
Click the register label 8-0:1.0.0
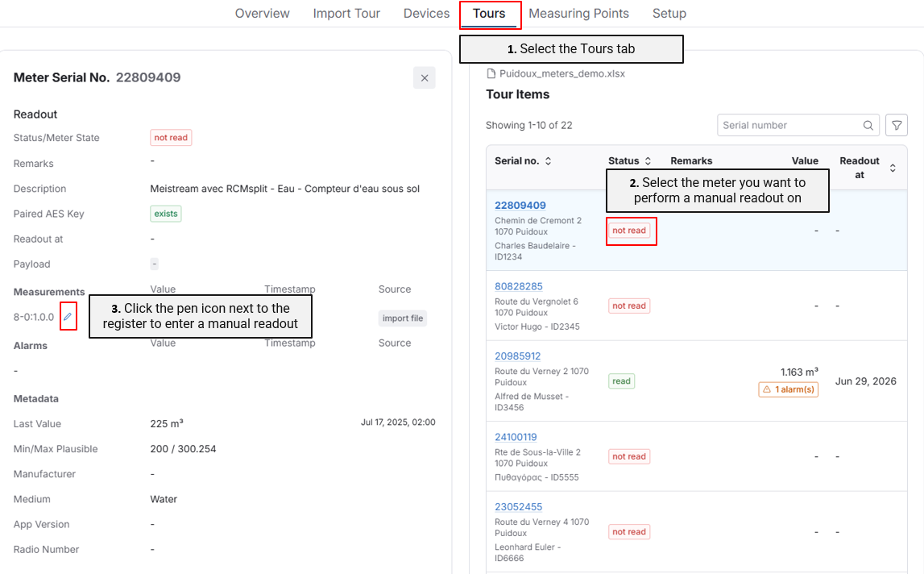click(34, 318)
